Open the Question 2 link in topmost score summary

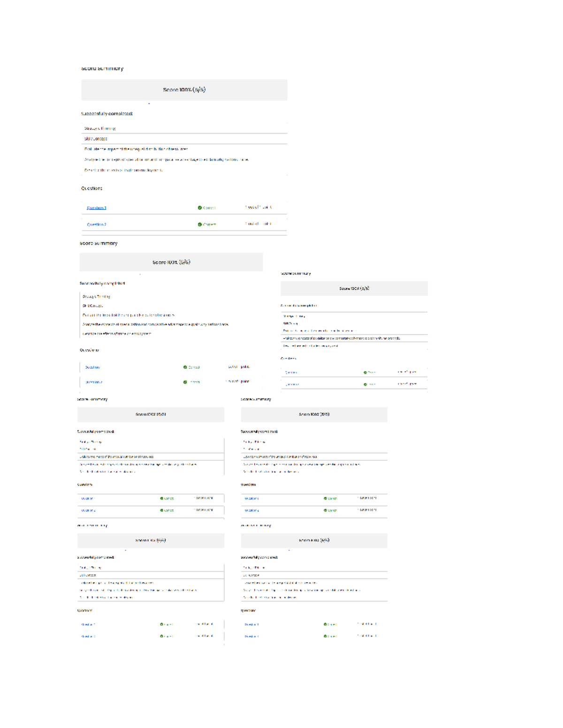click(97, 225)
